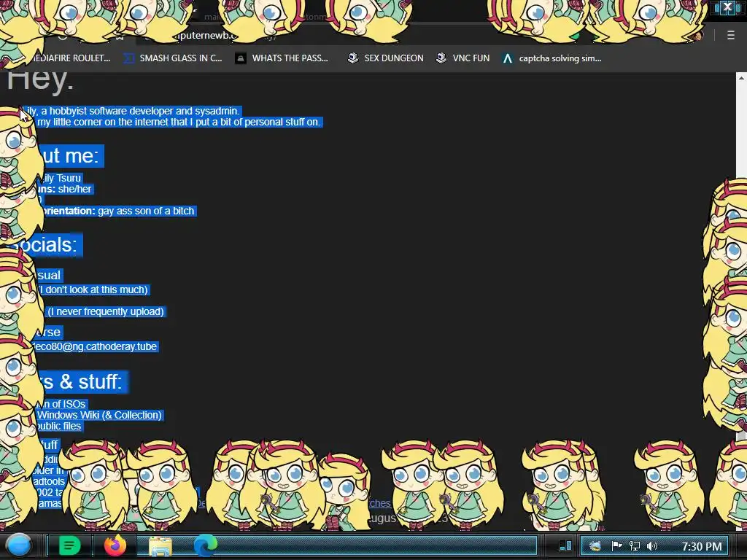Open the "adtools" link near the bottom
Screen dimensions: 747x560
tap(49, 481)
